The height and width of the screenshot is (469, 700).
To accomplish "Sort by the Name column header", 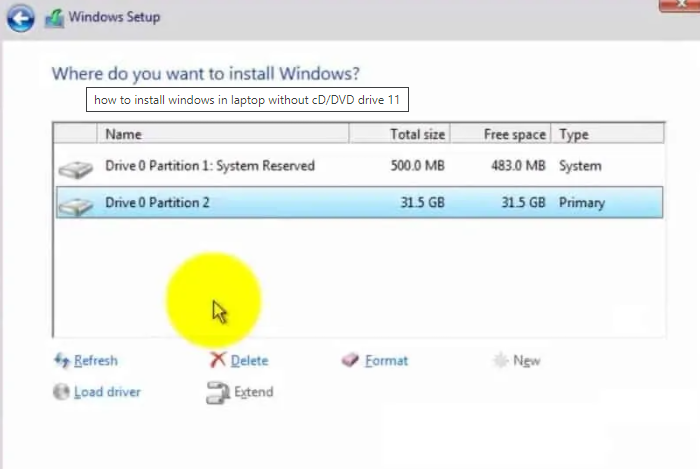I will coord(222,134).
